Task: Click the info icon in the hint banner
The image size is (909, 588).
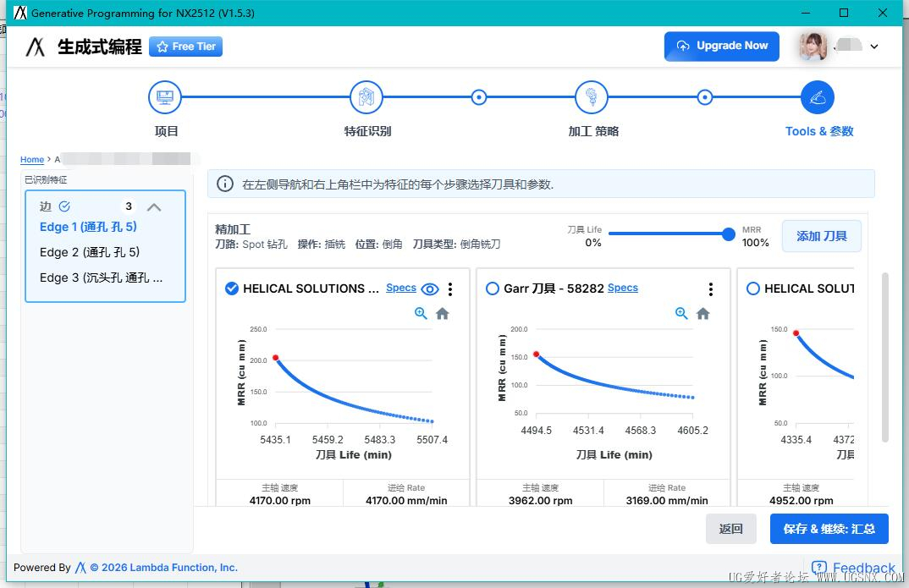Action: point(225,184)
